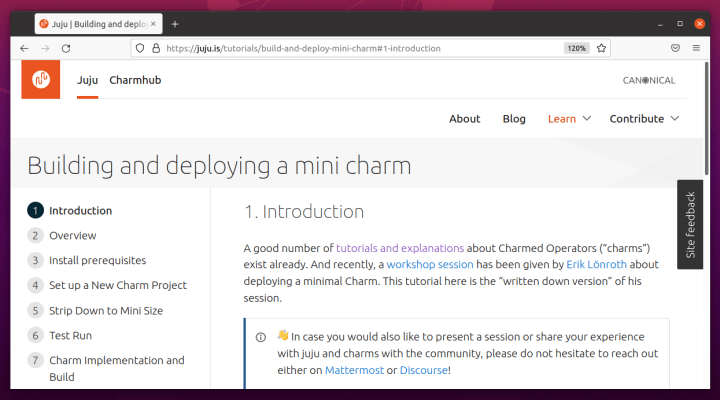Switch to the Juju site tab
This screenshot has height=400, width=720.
click(87, 80)
